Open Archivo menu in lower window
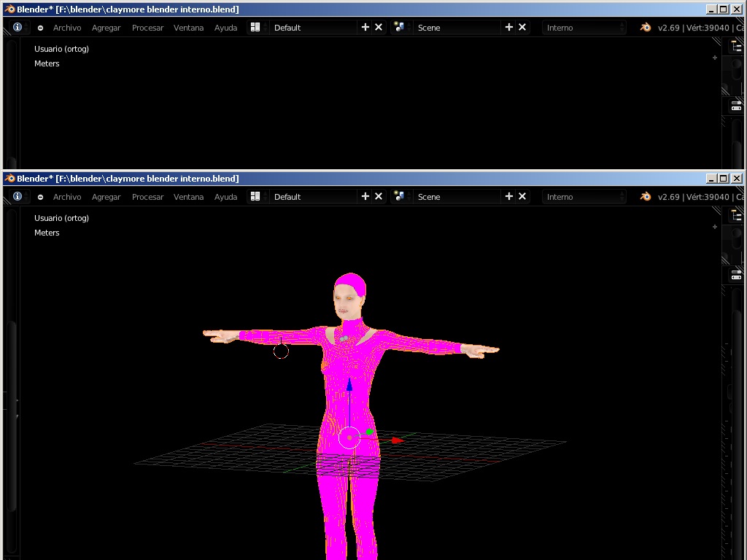 [67, 197]
